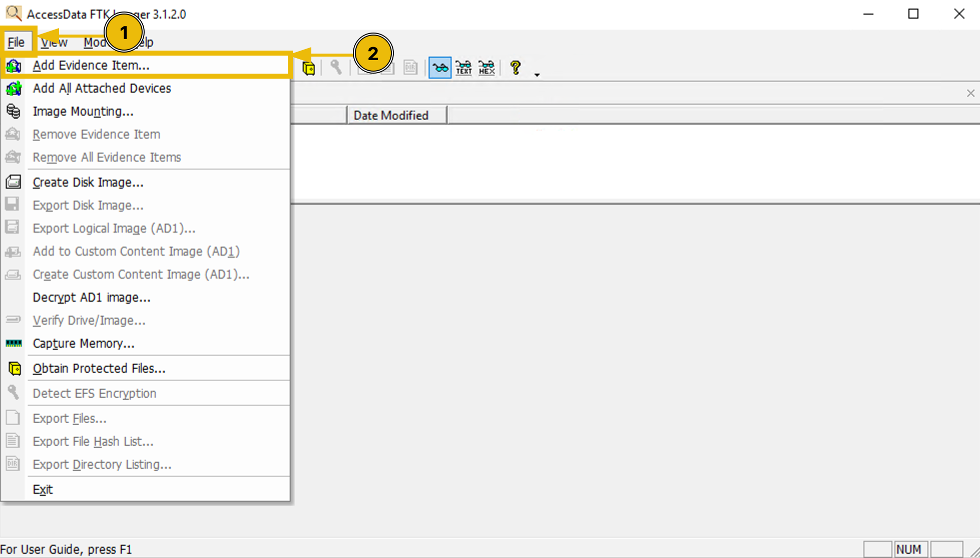
Task: Click the Create Disk Image icon
Action: [14, 182]
